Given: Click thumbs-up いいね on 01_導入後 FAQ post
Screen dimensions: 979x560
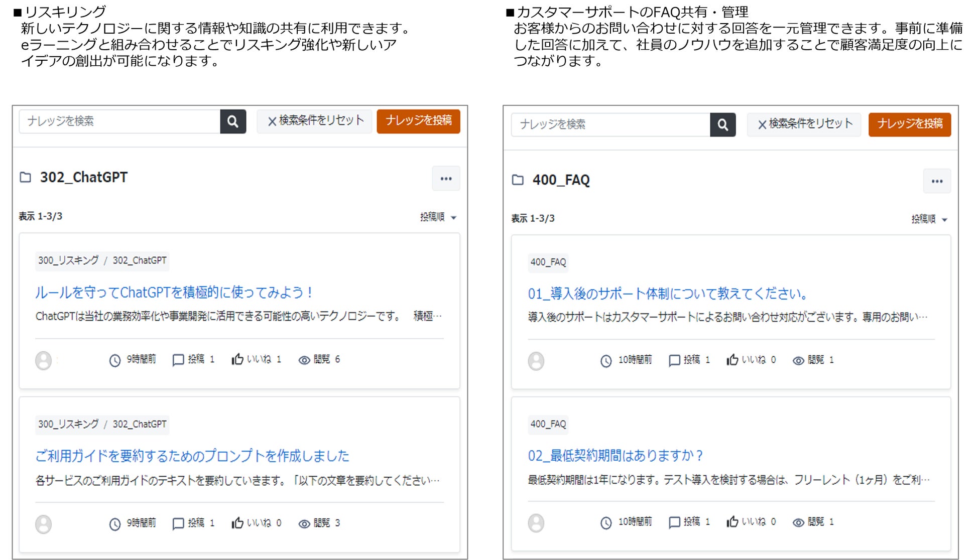Looking at the screenshot, I should point(732,360).
